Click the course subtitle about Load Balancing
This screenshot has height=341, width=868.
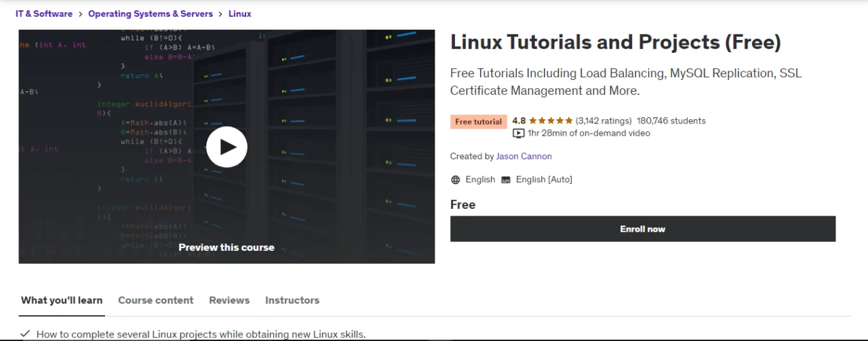pos(626,82)
